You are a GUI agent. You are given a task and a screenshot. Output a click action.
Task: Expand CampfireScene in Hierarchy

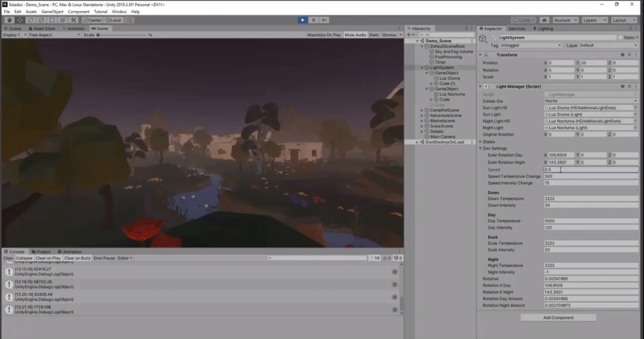[422, 110]
